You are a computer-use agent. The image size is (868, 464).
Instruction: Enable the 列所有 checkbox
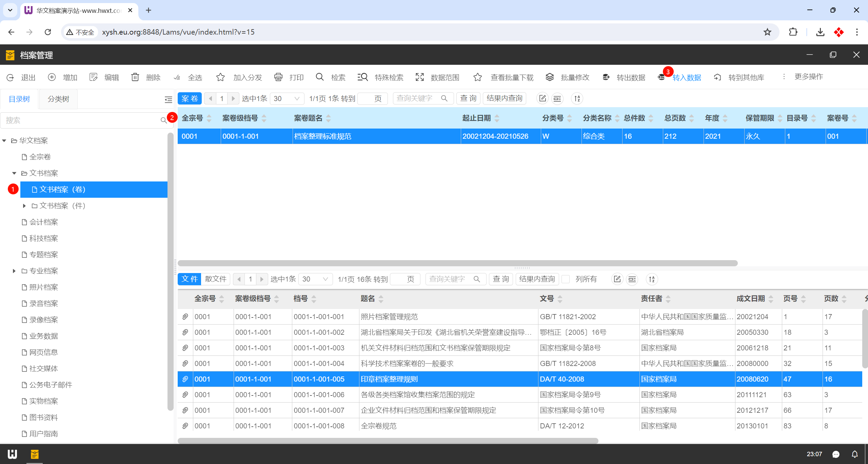pos(566,279)
